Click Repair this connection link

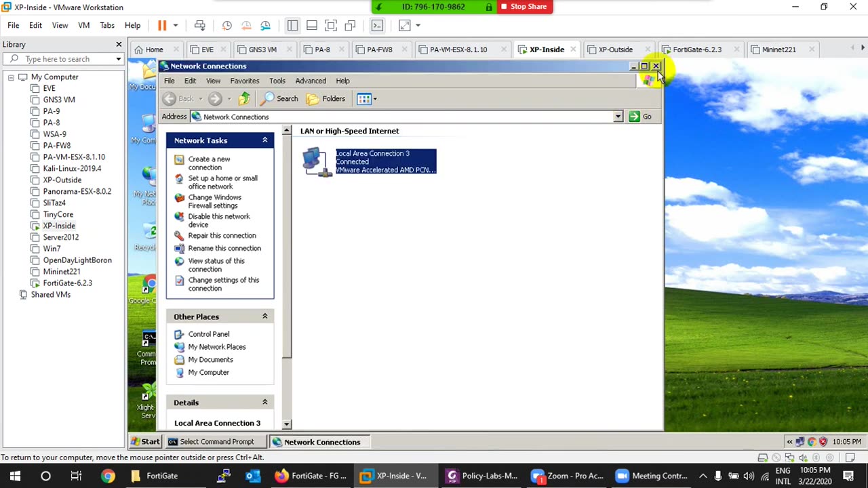[x=222, y=236]
